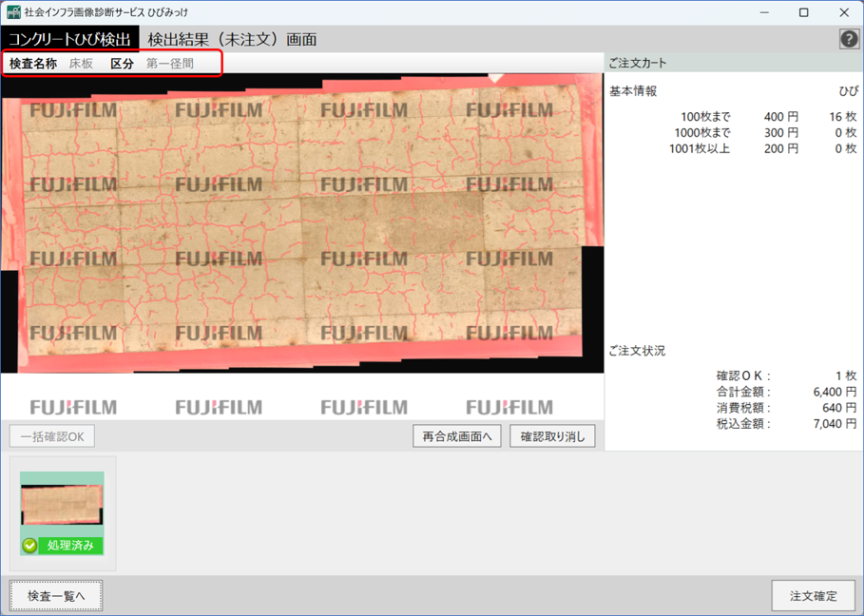864x616 pixels.
Task: Click the 区分 label
Action: pyautogui.click(x=123, y=64)
